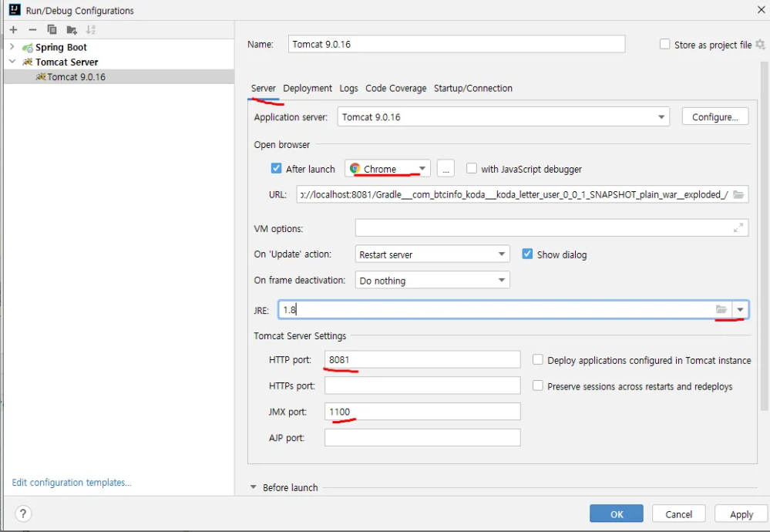
Task: Click the Apply button
Action: [x=741, y=513]
